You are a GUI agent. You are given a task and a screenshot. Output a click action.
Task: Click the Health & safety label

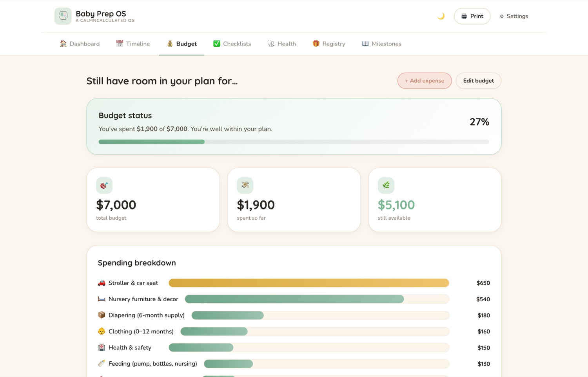pos(130,348)
